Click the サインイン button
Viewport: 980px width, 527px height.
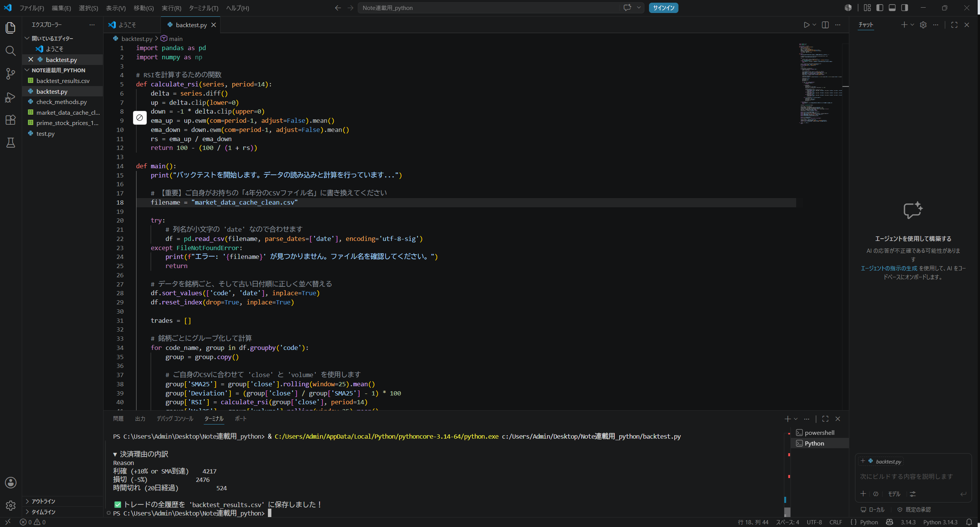[663, 8]
